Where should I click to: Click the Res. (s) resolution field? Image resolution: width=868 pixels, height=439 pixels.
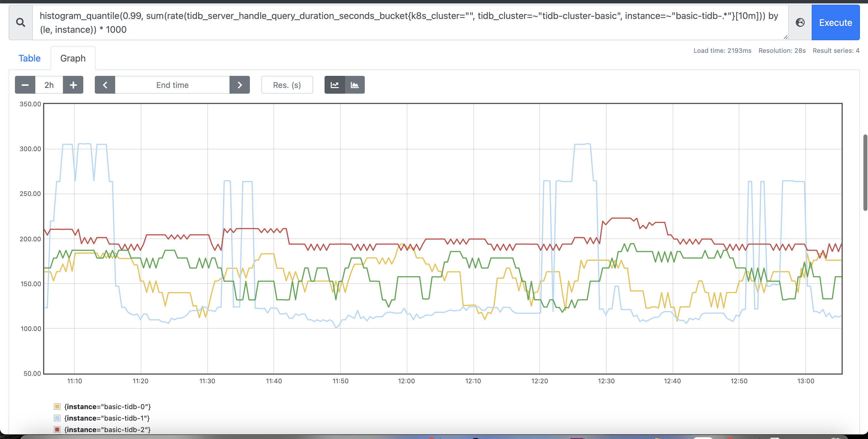coord(287,85)
